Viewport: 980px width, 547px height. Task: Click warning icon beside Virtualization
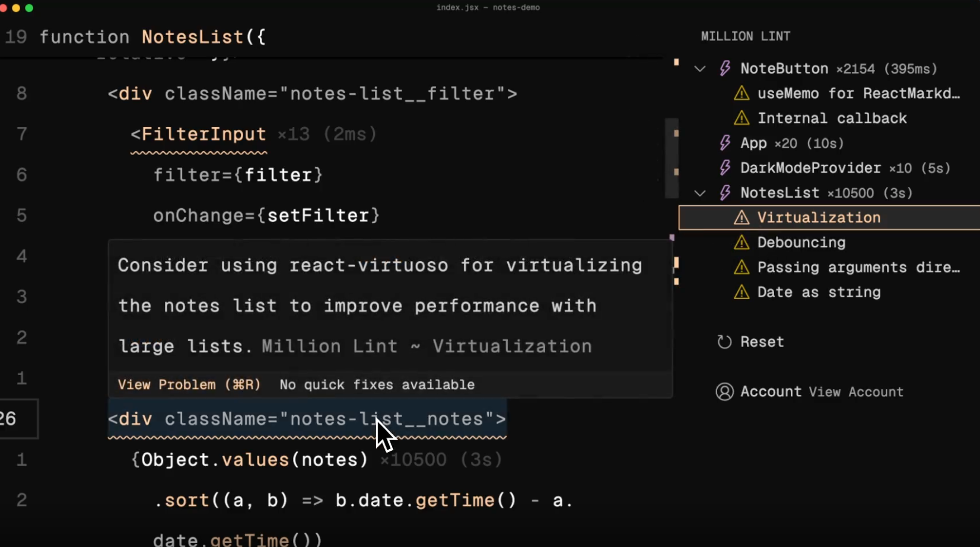tap(742, 218)
